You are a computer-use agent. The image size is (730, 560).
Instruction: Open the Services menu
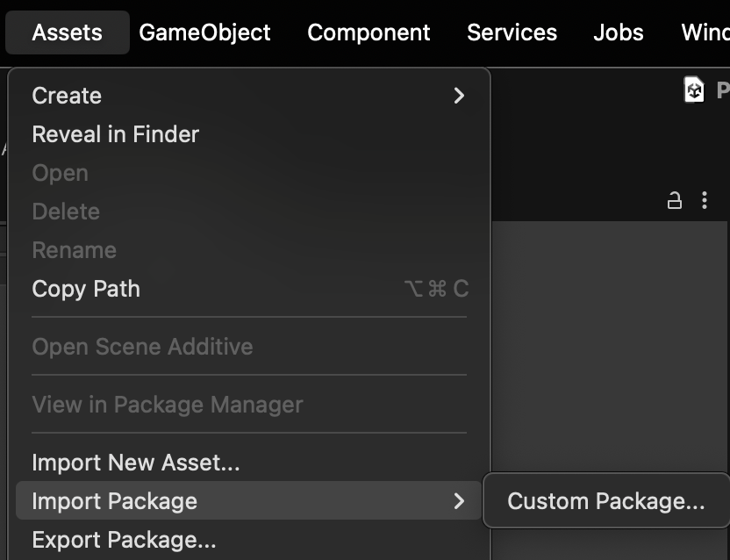tap(512, 32)
